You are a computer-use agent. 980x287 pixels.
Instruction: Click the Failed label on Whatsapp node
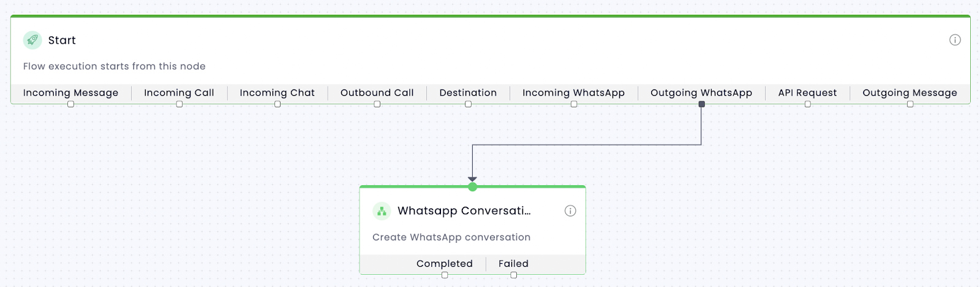[x=513, y=264]
